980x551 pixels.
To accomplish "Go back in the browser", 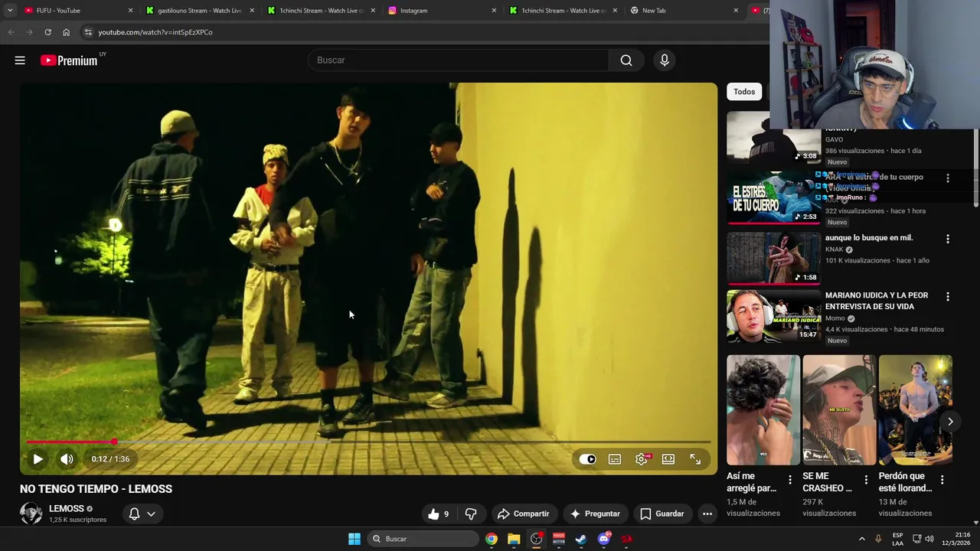I will [x=11, y=32].
